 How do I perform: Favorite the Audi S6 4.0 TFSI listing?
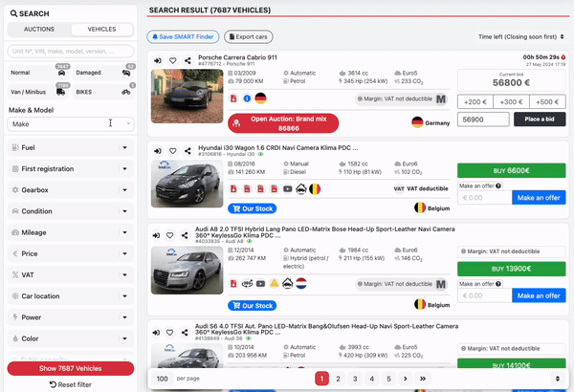coord(169,333)
